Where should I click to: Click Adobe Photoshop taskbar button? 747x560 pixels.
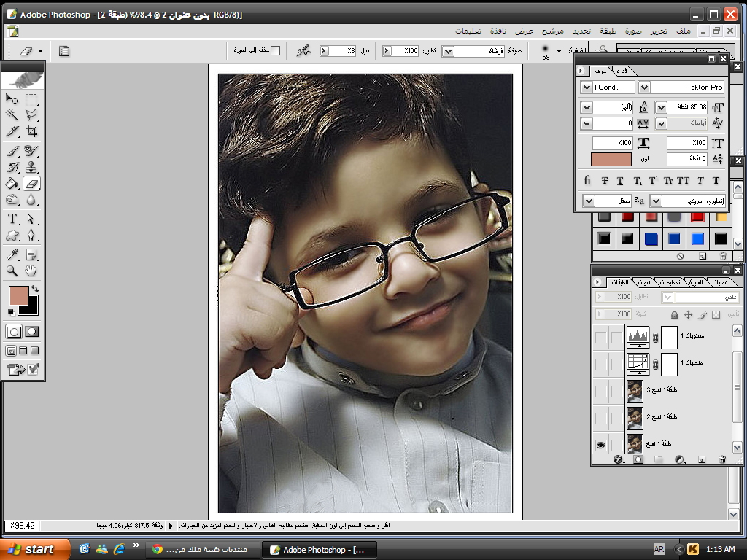(x=320, y=550)
